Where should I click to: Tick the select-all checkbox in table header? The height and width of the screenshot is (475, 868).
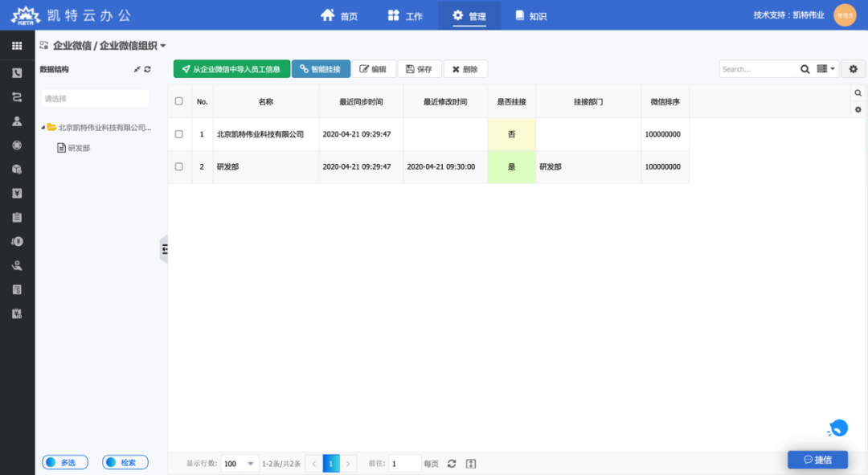(178, 101)
